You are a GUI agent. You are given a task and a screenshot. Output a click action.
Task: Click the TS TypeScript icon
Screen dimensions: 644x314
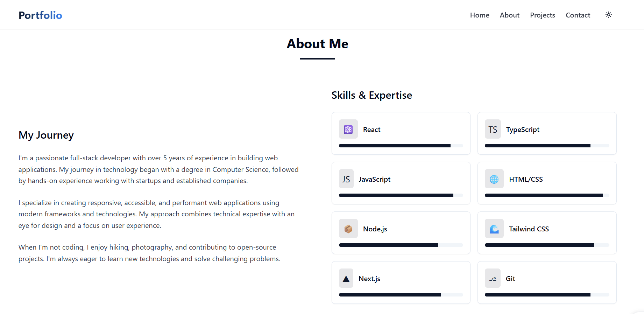(493, 129)
